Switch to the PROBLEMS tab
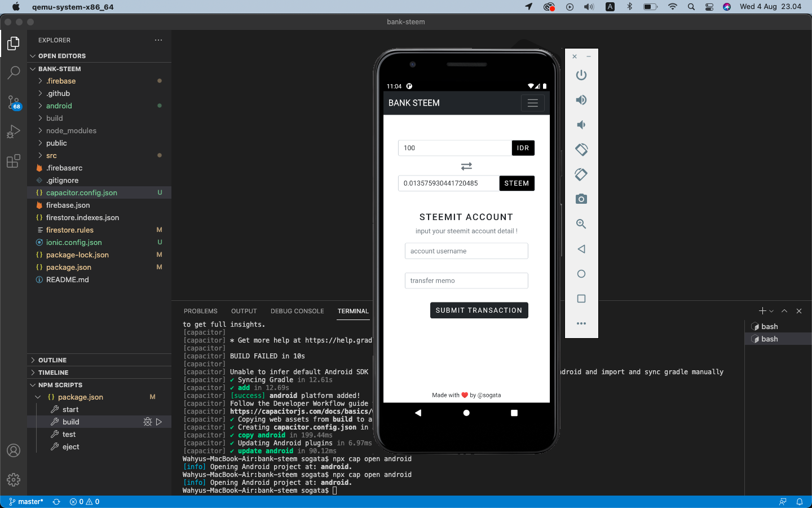 click(201, 311)
